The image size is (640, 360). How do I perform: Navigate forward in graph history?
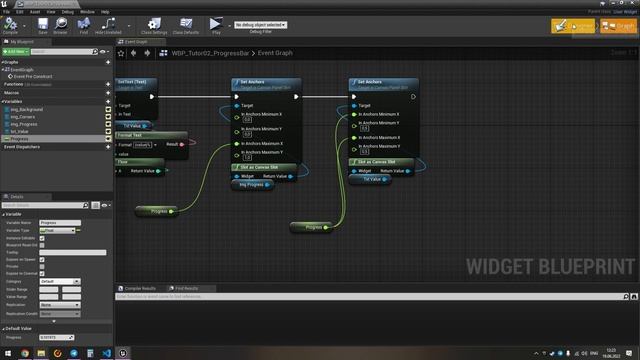click(147, 53)
